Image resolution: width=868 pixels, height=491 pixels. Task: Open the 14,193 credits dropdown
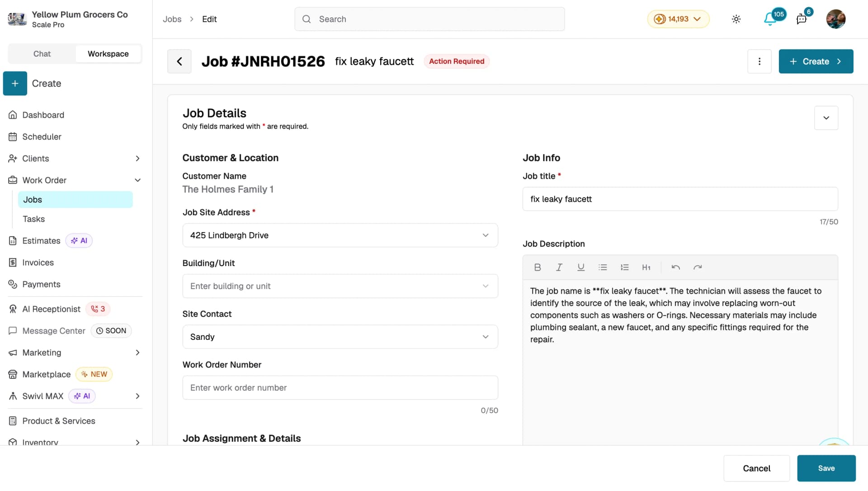[x=678, y=19]
